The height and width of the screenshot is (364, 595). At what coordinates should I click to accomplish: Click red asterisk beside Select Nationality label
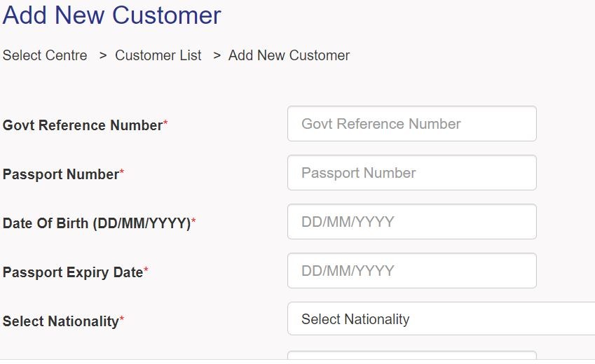tap(122, 319)
